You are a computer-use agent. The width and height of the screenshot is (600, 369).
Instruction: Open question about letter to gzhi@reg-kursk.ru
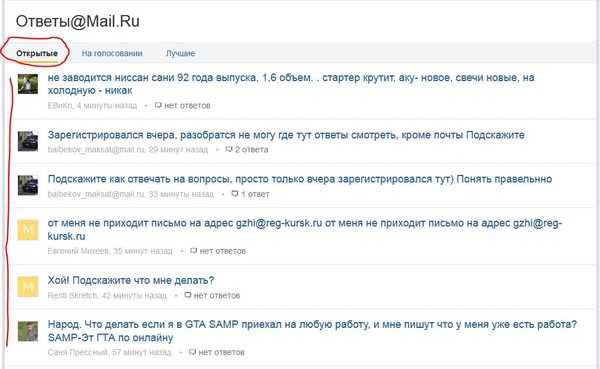(x=305, y=229)
